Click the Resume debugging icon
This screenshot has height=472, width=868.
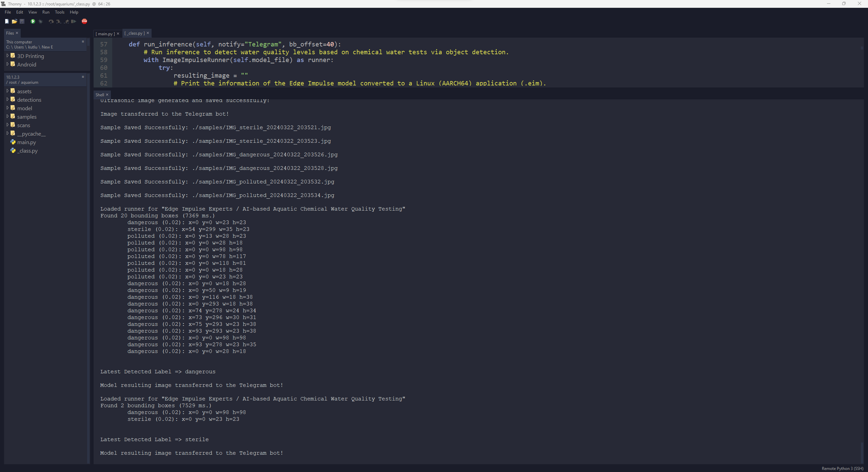[x=74, y=21]
